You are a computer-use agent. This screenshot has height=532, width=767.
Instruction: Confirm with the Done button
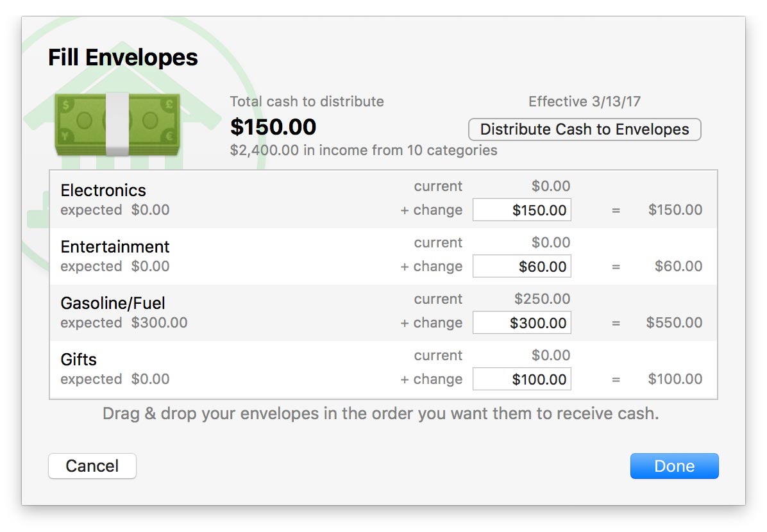point(674,466)
